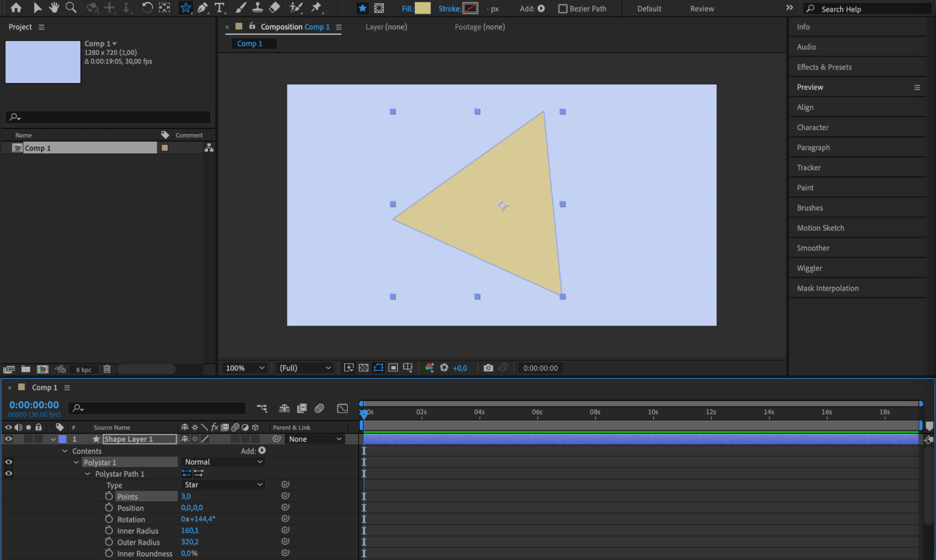Viewport: 936px width, 560px height.
Task: Enable the Bezier Path checkbox
Action: [x=563, y=8]
